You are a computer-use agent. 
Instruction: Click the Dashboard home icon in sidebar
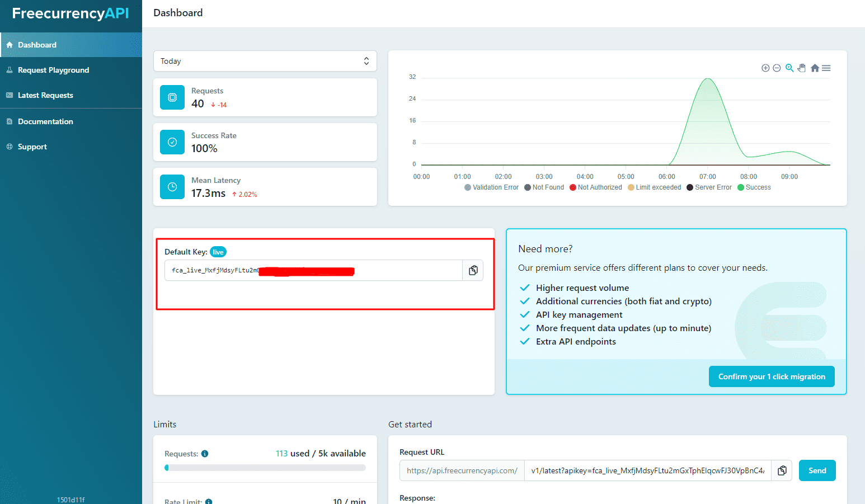click(10, 45)
